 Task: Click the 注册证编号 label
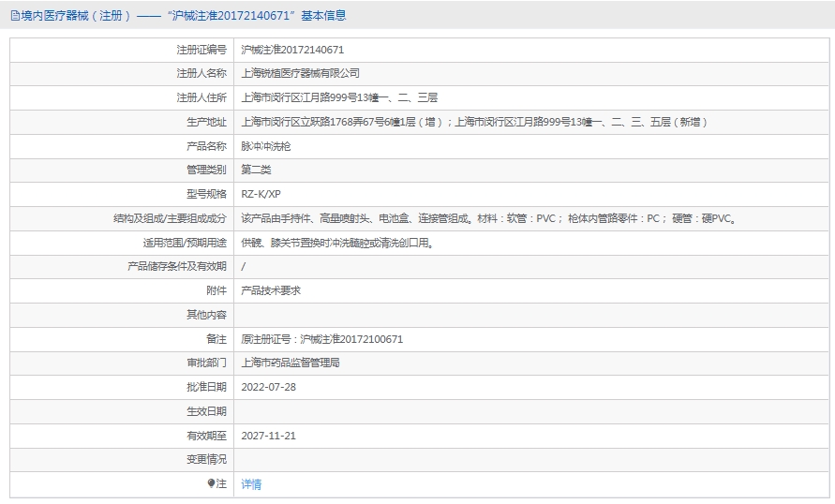pyautogui.click(x=201, y=50)
